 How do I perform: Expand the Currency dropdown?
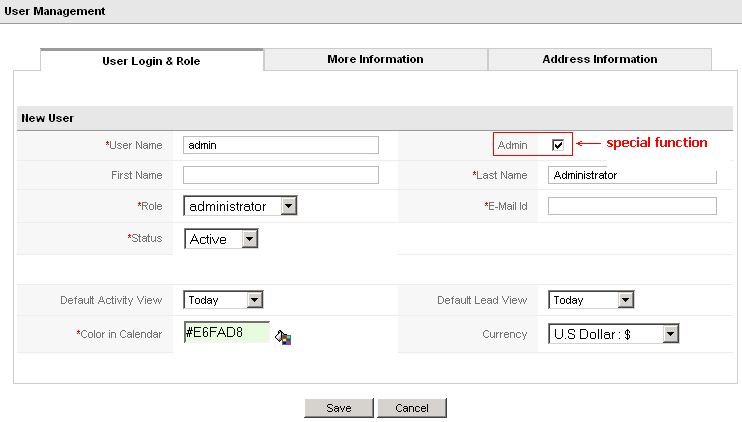pos(613,334)
